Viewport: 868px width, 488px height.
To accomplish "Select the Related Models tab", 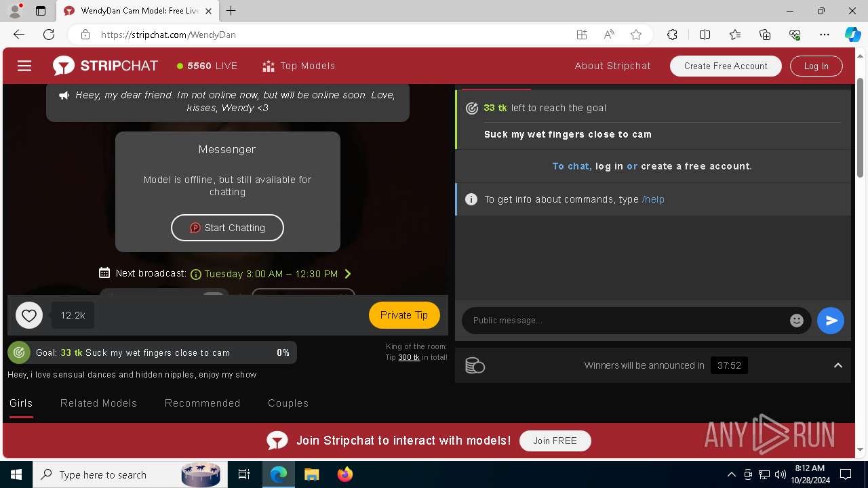I will 98,403.
